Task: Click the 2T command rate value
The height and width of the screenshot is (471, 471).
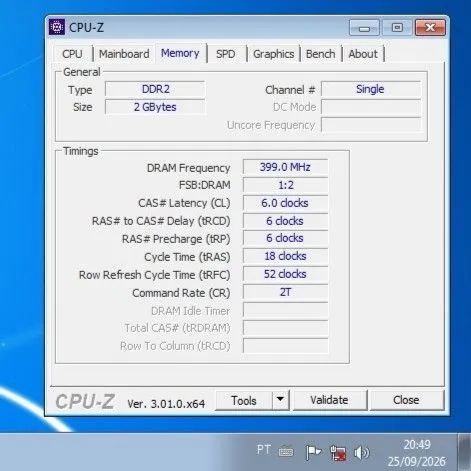Action: tap(285, 292)
